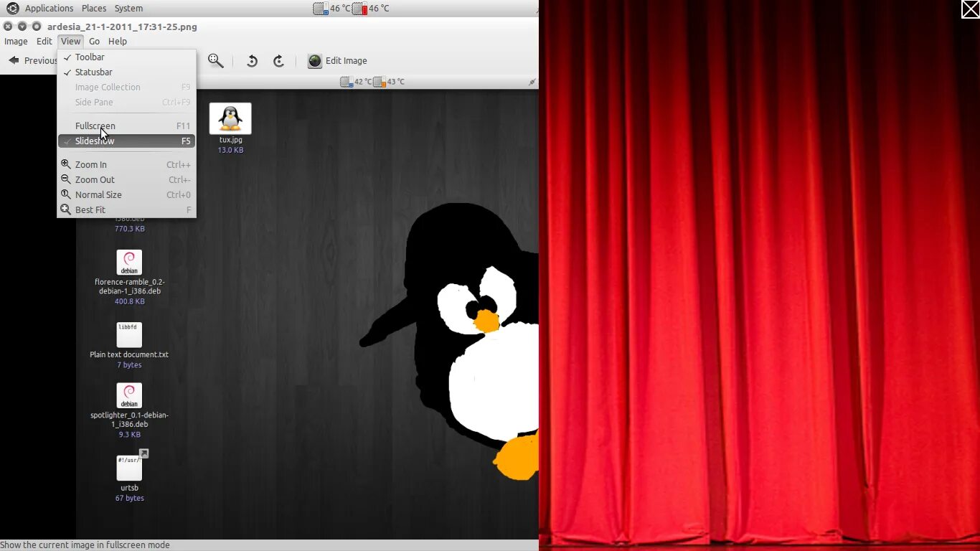Click the greyed Image Collection menu entry
The width and height of the screenshot is (980, 551).
126,88
